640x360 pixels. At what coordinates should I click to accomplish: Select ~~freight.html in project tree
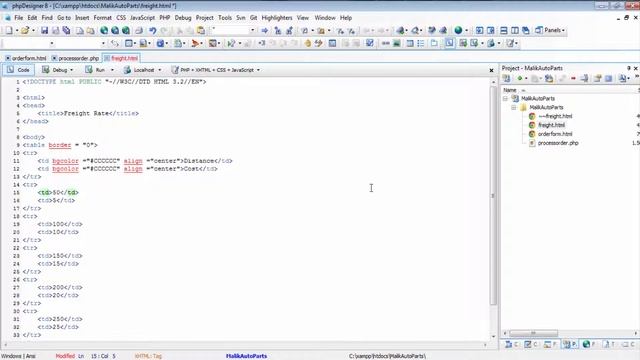click(x=556, y=116)
